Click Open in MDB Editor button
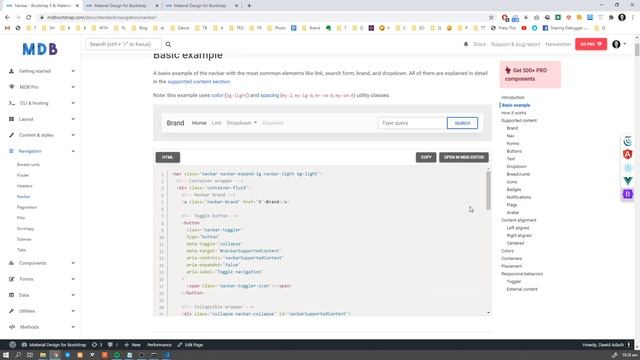The height and width of the screenshot is (360, 640). (464, 157)
